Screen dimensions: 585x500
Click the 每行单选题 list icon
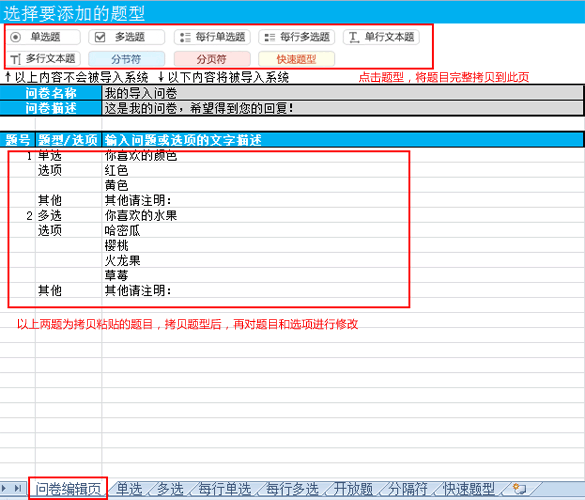tap(185, 37)
